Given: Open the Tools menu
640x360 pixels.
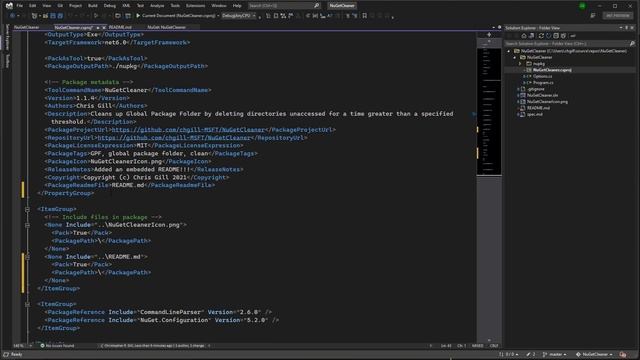Looking at the screenshot, I should tap(175, 6).
